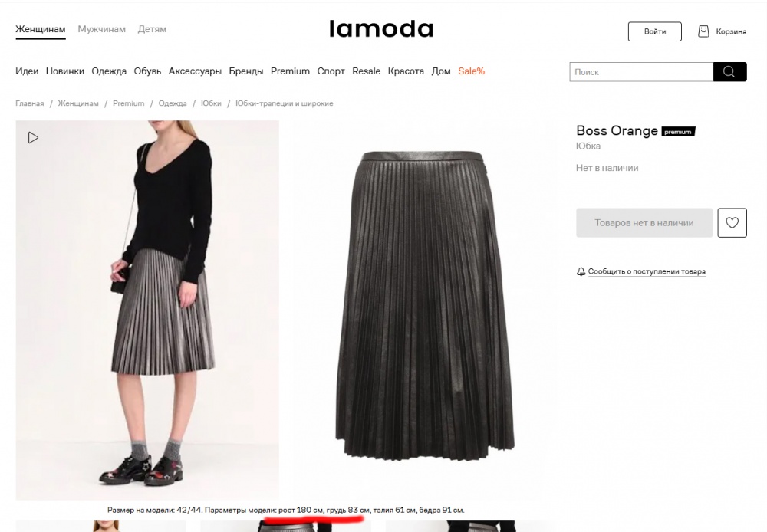
Task: Select the Женщинам tab
Action: click(41, 29)
